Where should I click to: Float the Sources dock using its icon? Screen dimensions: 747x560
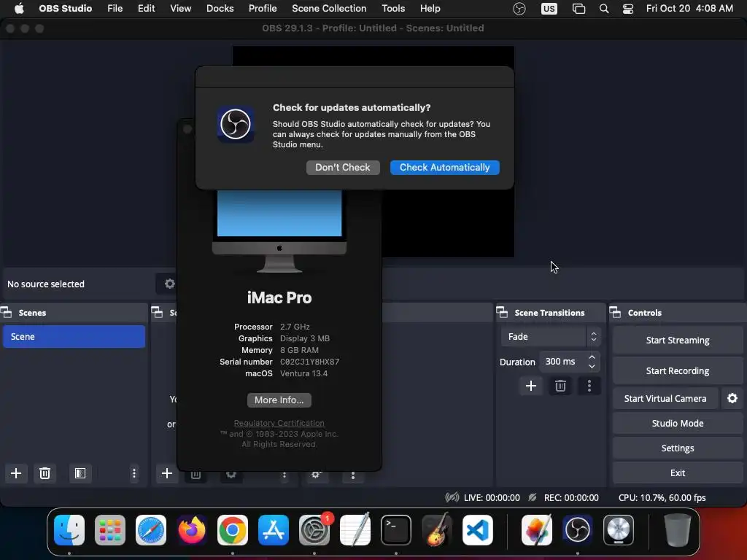click(157, 312)
